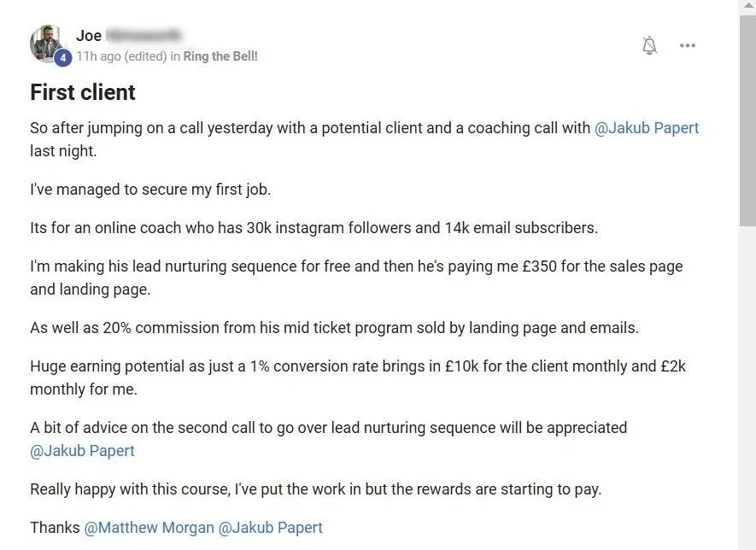Image resolution: width=756 pixels, height=550 pixels.
Task: Open Joe's profile picture avatar
Action: (47, 43)
